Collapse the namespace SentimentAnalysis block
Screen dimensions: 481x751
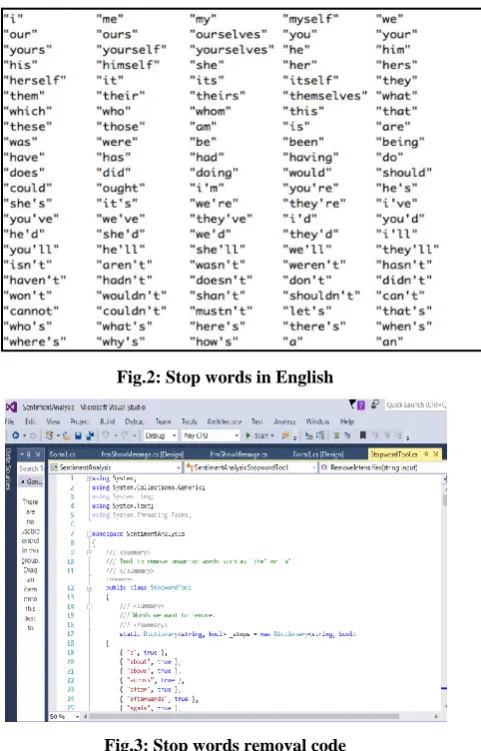[89, 534]
